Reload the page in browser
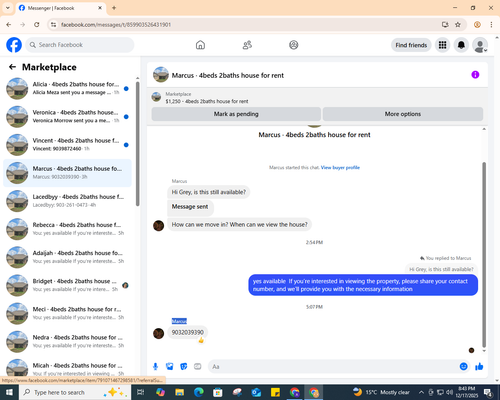Screen dimensions: 500x400 tap(37, 25)
